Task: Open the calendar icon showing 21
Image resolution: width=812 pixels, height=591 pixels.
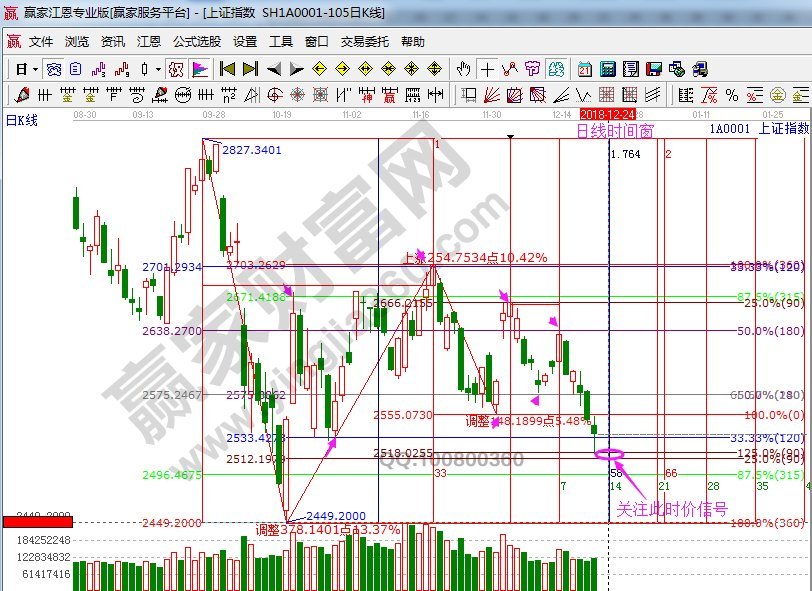Action: point(585,69)
